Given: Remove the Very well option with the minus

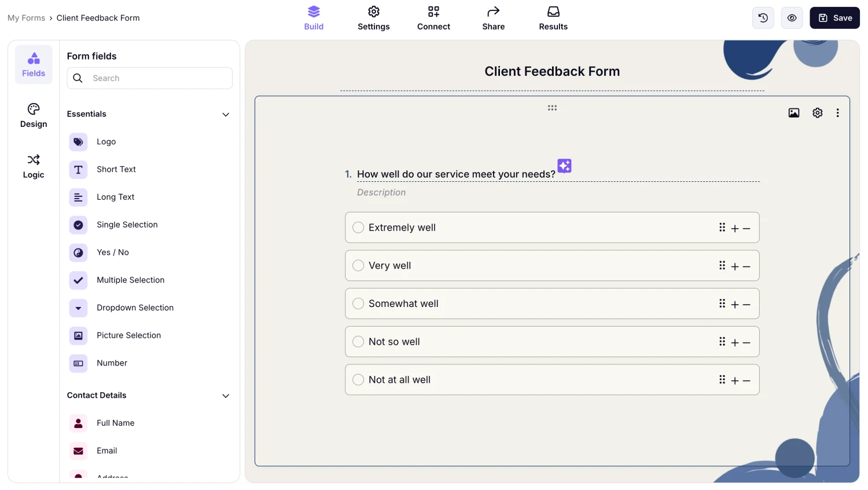Looking at the screenshot, I should [746, 266].
